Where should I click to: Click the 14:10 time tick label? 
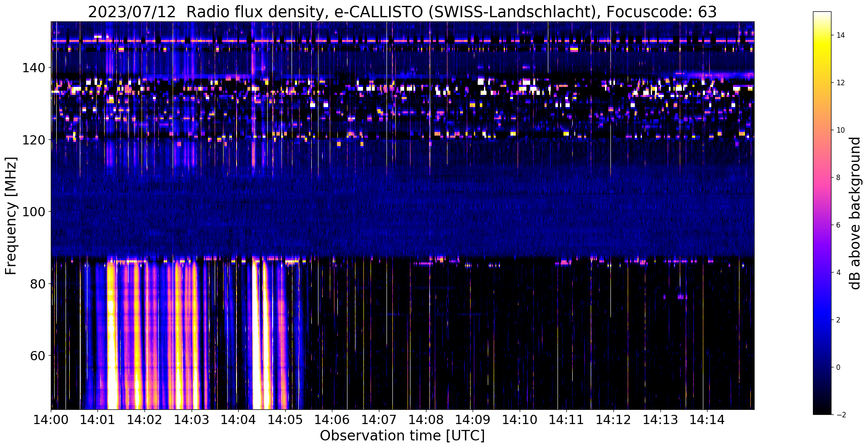pyautogui.click(x=520, y=419)
